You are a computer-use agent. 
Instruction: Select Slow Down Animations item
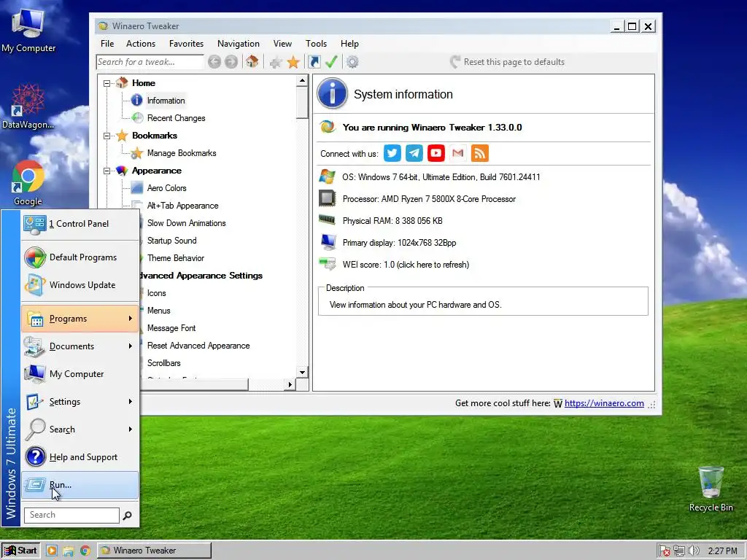click(x=186, y=223)
